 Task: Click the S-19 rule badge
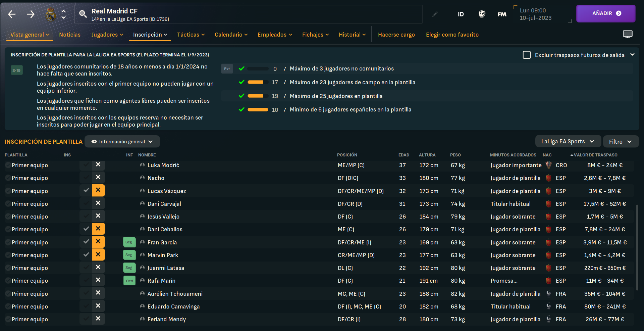pyautogui.click(x=16, y=70)
